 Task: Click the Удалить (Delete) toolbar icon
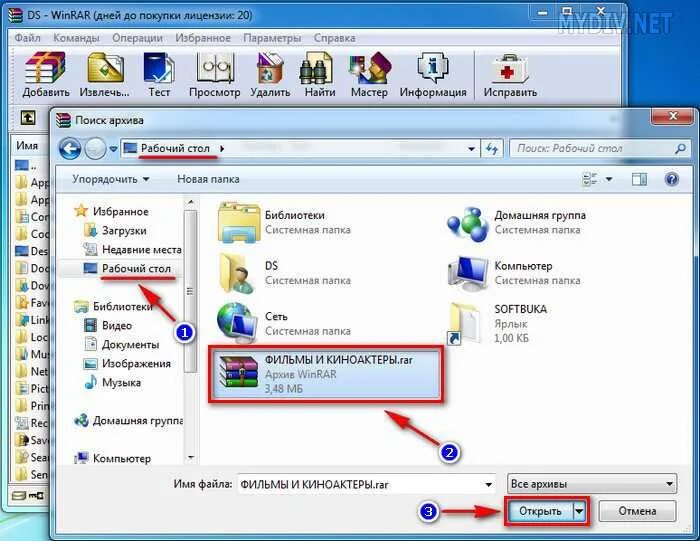(x=270, y=74)
